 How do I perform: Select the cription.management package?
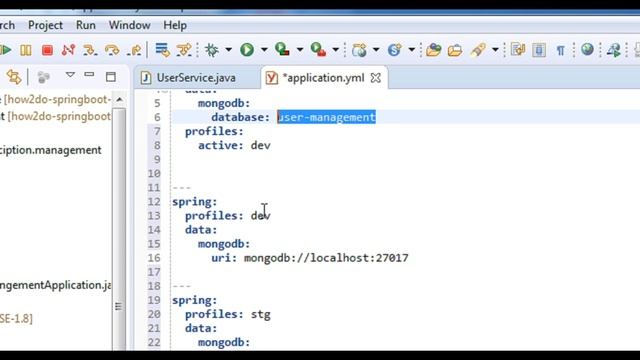tap(50, 150)
